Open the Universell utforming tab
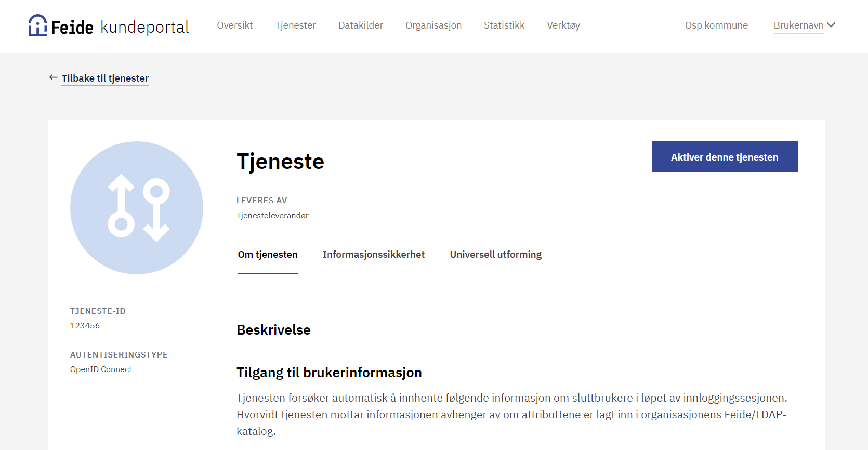The image size is (868, 450). [x=496, y=255]
